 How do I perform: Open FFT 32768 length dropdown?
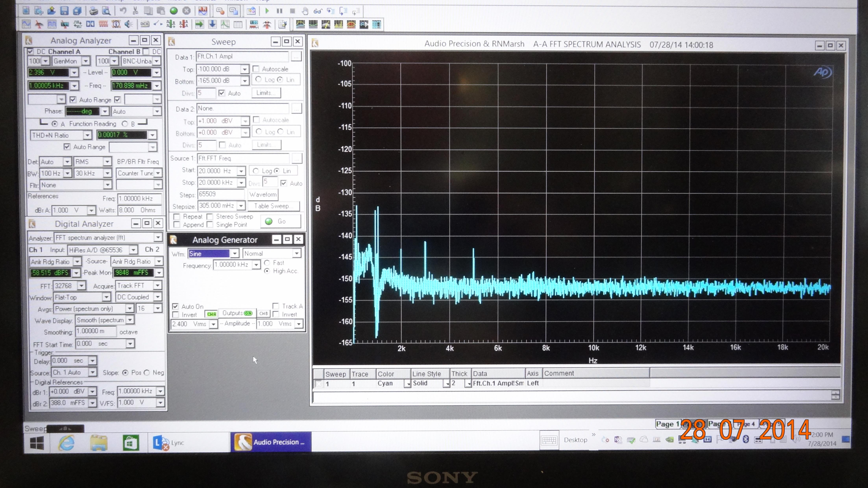[81, 286]
